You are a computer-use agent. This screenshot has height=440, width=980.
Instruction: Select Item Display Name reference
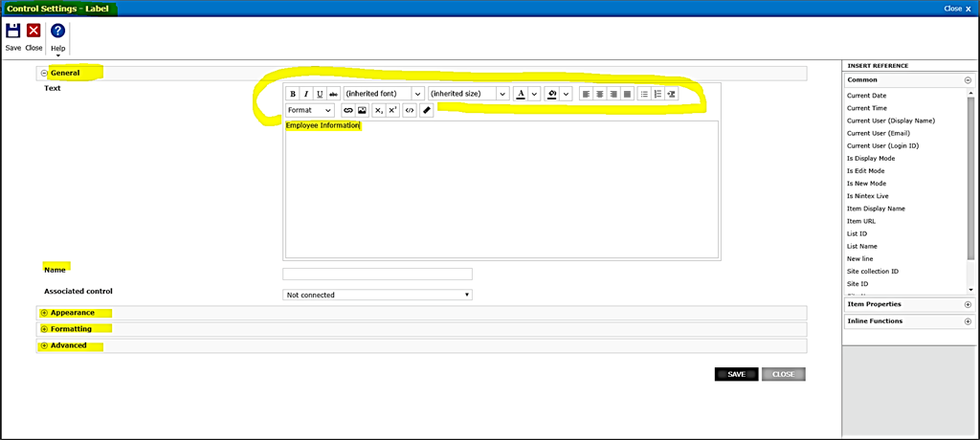pyautogui.click(x=876, y=209)
